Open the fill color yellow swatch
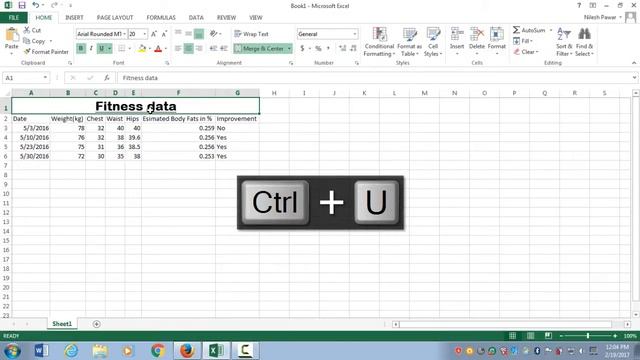Viewport: 640px width, 360px height. click(x=142, y=49)
